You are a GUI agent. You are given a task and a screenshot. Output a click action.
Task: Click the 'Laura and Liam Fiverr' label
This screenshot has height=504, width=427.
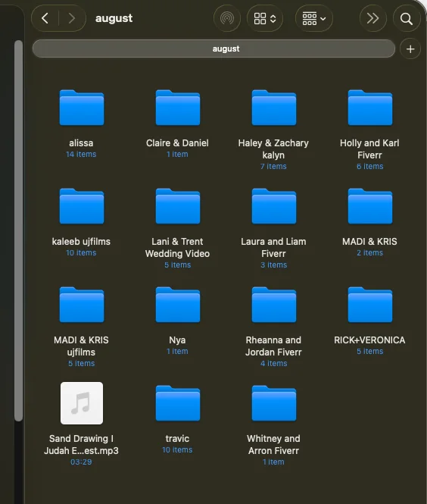click(273, 248)
